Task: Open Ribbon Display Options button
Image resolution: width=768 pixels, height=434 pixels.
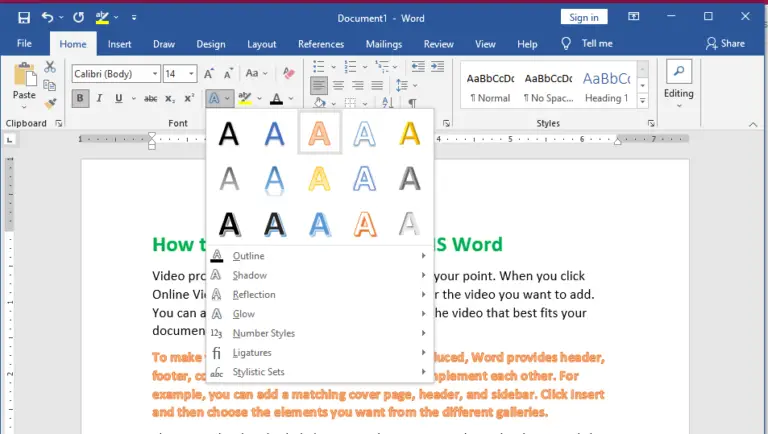Action: tap(633, 17)
